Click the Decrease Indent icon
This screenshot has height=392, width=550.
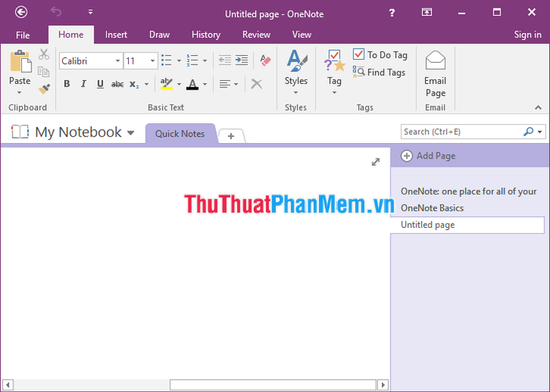click(x=225, y=60)
